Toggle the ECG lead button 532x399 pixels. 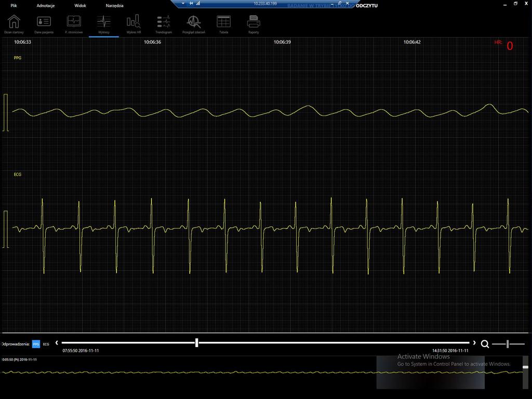(46, 344)
